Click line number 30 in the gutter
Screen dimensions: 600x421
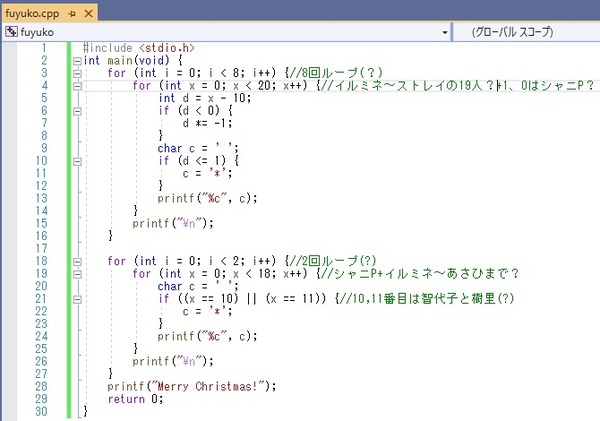42,412
